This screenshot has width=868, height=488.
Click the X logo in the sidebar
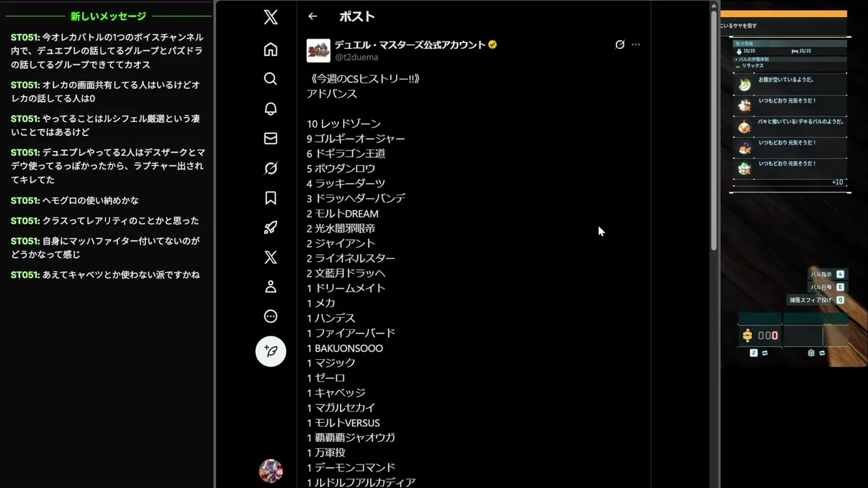coord(271,18)
